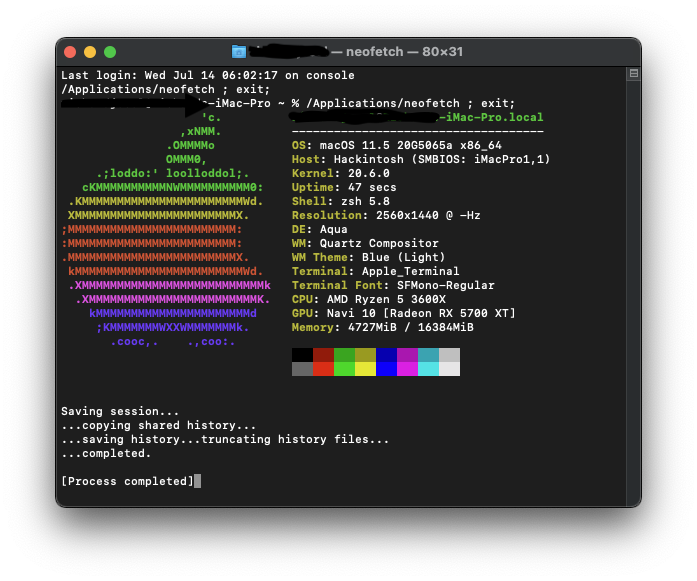The image size is (697, 581).
Task: Click the bright green color block
Action: [344, 369]
